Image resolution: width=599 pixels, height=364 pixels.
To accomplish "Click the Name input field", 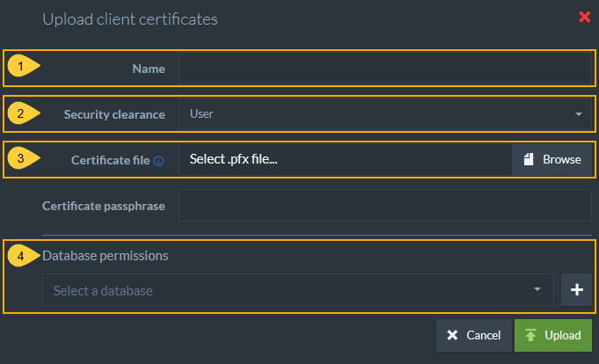I will (385, 69).
